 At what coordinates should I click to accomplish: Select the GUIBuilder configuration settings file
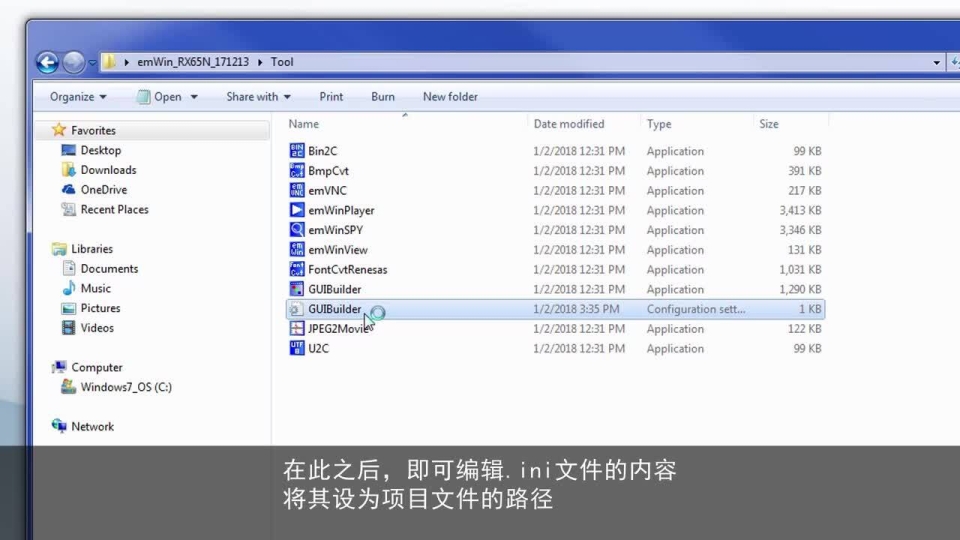(334, 309)
